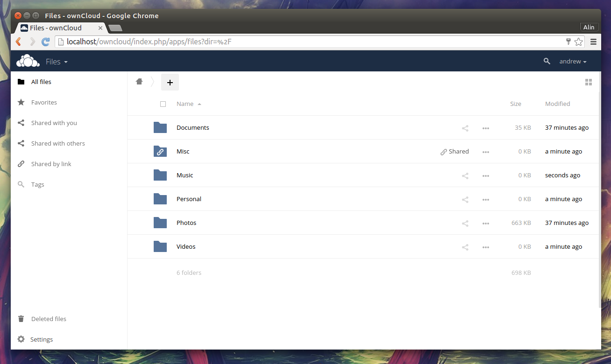Open the andrew user account menu

[x=572, y=61]
